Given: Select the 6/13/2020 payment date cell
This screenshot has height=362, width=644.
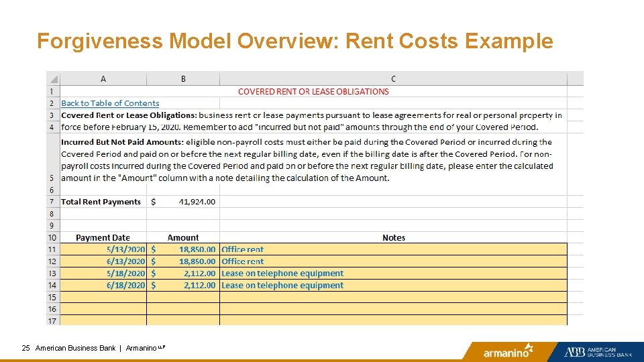Looking at the screenshot, I should click(x=103, y=261).
